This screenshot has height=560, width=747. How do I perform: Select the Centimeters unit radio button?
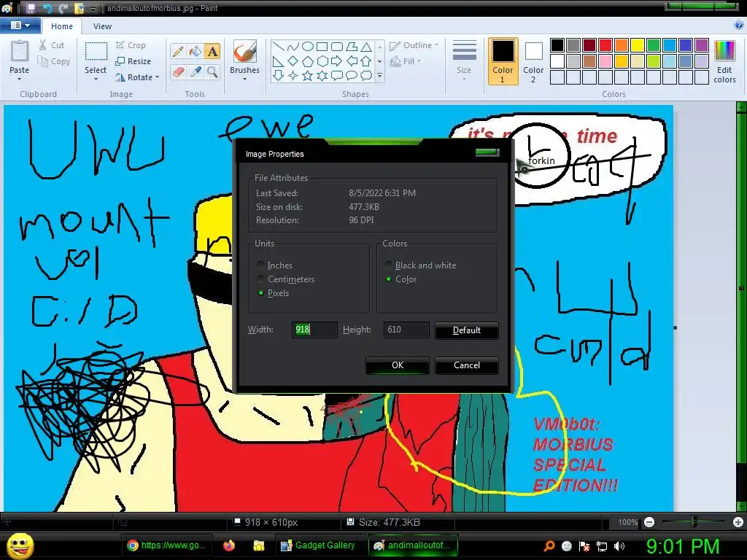pos(260,279)
